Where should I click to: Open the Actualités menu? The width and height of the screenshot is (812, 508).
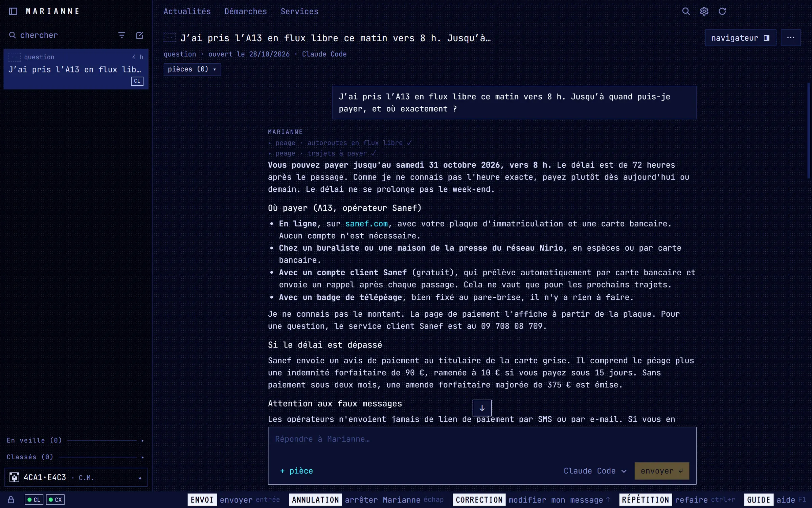click(x=187, y=11)
